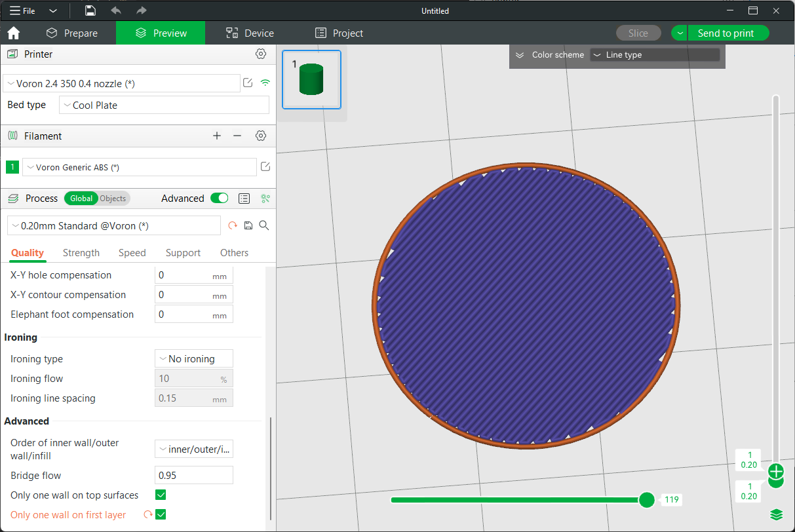This screenshot has width=795, height=532.
Task: Uncheck Only one wall on top surfaces
Action: pos(161,495)
